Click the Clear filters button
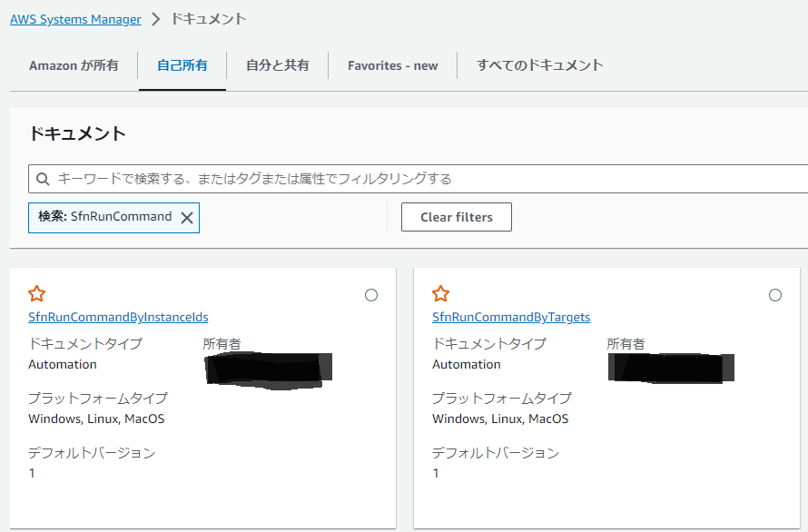The image size is (808, 532). pos(457,217)
